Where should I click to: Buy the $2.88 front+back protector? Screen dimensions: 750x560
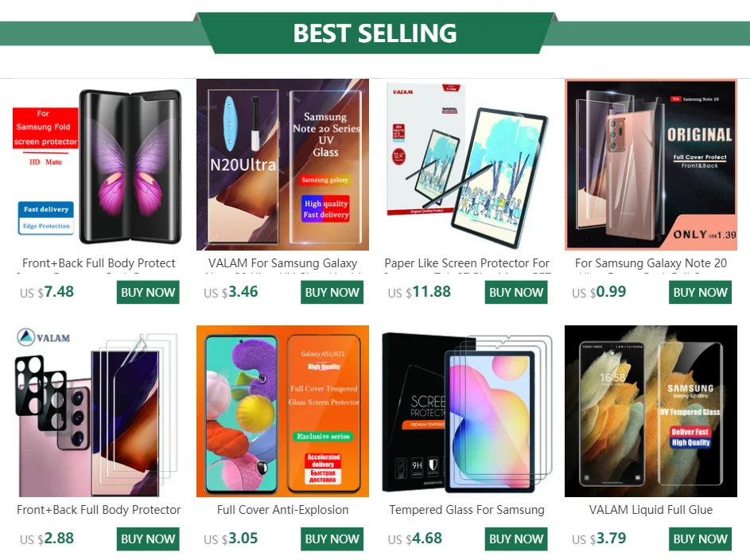[148, 539]
